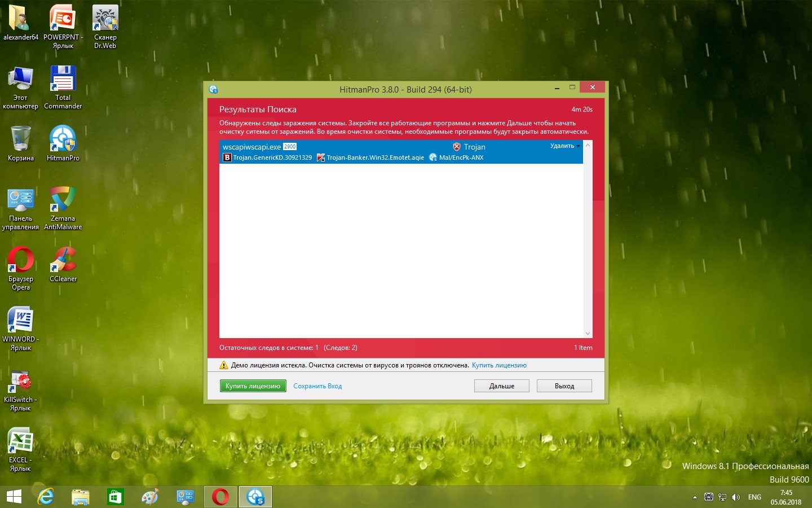This screenshot has width=812, height=508.
Task: Click the 4m 20s scan time
Action: pos(582,110)
